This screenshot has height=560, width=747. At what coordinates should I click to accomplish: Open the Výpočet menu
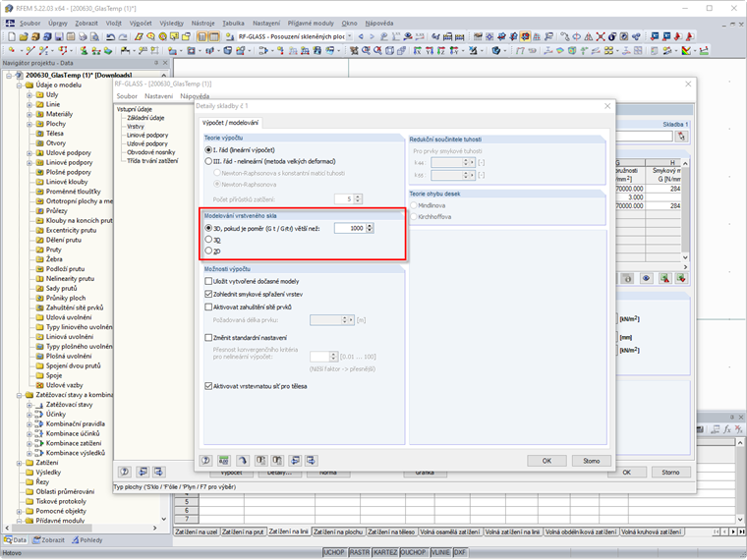(141, 23)
